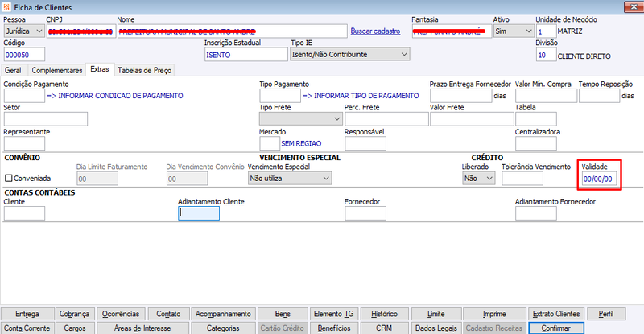Click the Imprime button
Viewport: 644px width, 334px height.
click(x=494, y=314)
